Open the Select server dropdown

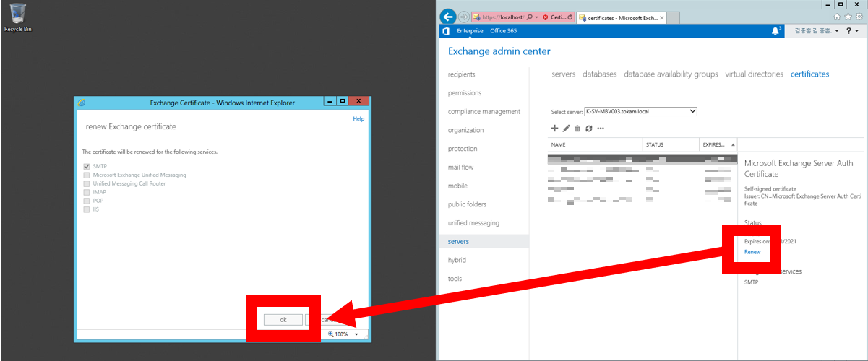[x=640, y=111]
